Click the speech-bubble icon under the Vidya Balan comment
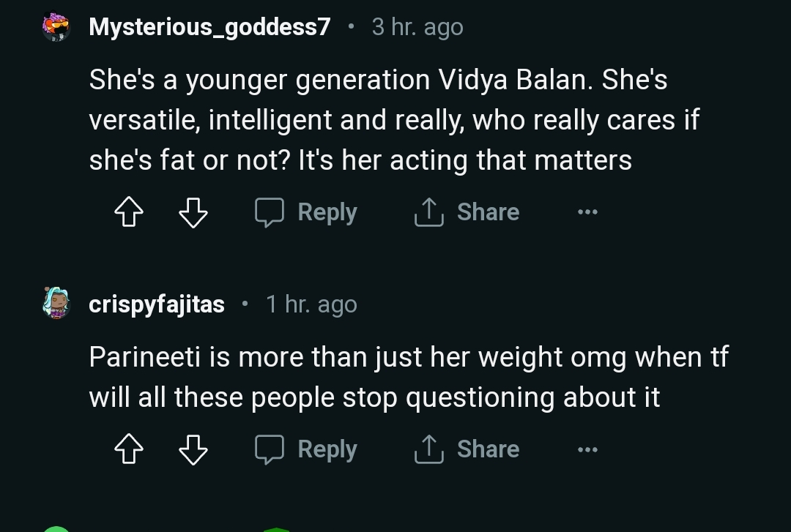Screen dimensions: 791x532 pos(269,212)
